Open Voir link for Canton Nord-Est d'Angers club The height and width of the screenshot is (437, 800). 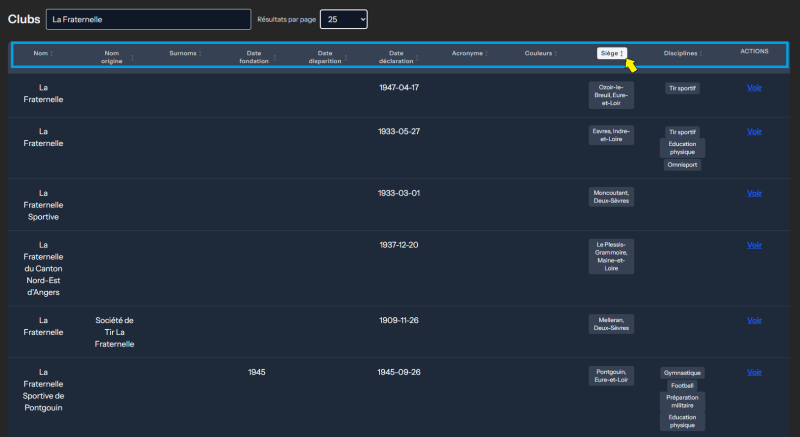[754, 245]
